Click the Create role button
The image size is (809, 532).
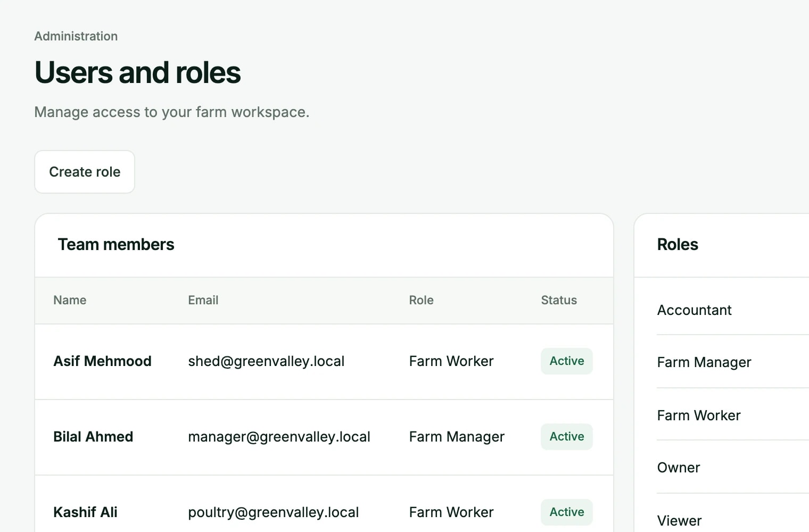click(x=85, y=172)
